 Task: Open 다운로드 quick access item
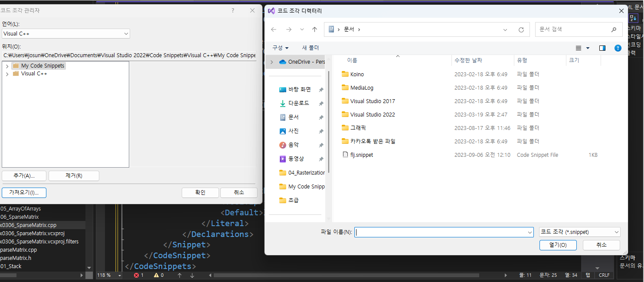pyautogui.click(x=299, y=103)
